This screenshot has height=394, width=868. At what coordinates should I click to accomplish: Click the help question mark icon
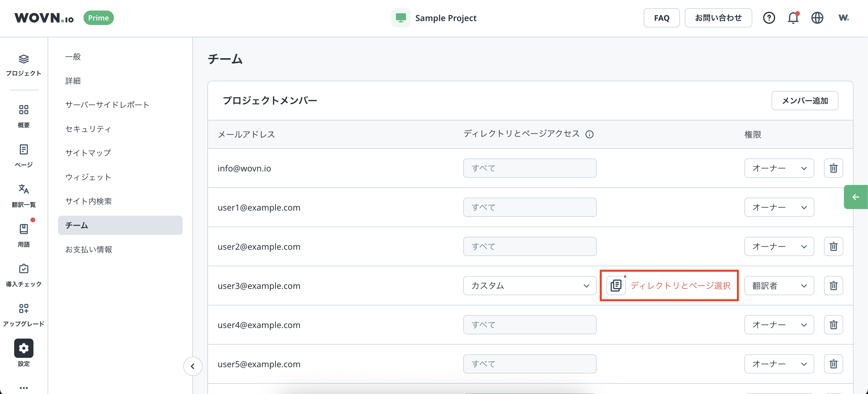pos(769,18)
